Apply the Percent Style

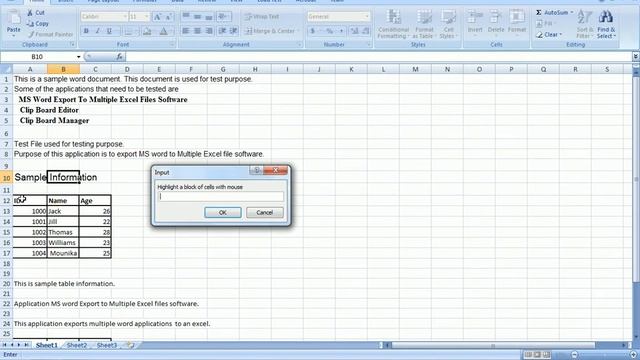click(x=329, y=31)
